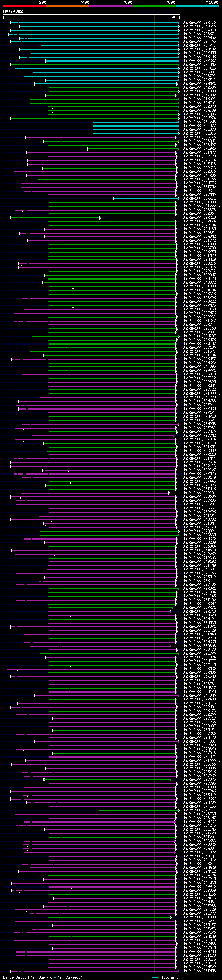Select the UniRef100_B6U2S5 label

[199, 263]
